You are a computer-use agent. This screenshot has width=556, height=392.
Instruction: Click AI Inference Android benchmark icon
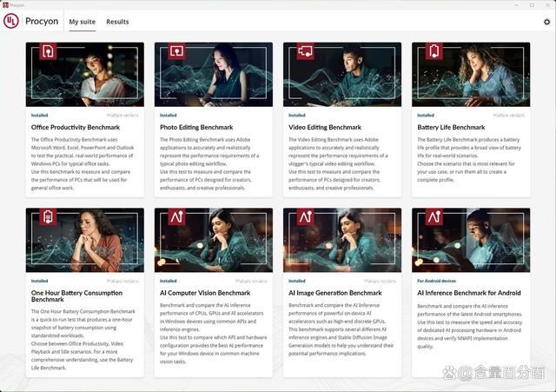[x=434, y=217]
